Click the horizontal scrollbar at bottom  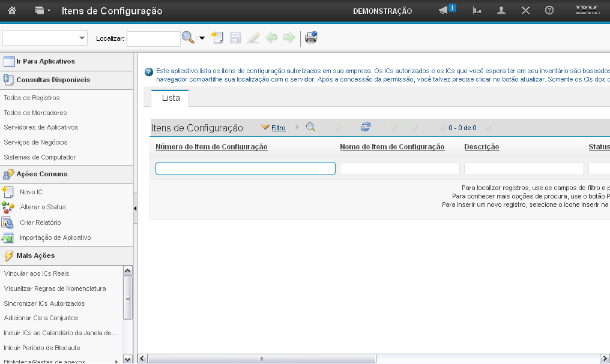[262, 359]
